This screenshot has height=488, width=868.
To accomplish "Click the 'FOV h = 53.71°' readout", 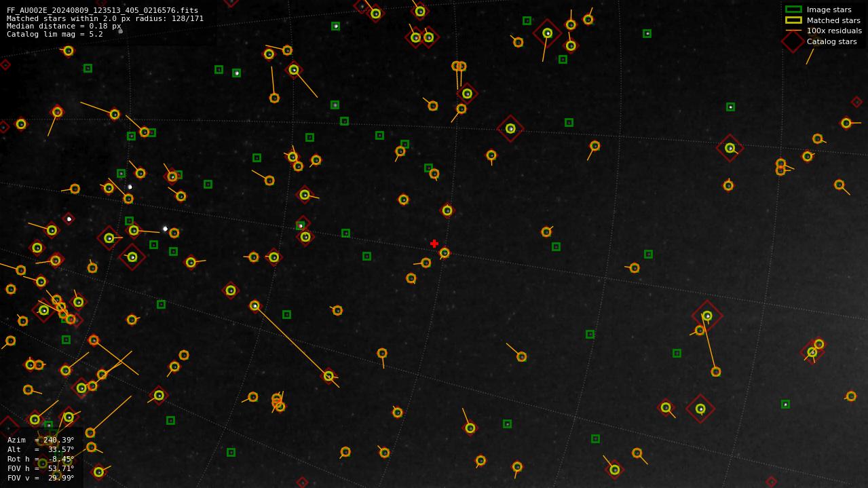I will click(41, 469).
